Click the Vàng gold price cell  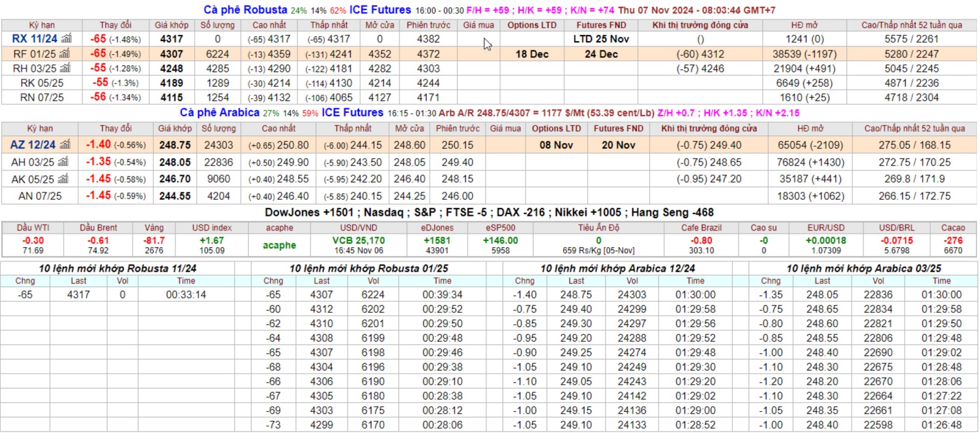154,245
